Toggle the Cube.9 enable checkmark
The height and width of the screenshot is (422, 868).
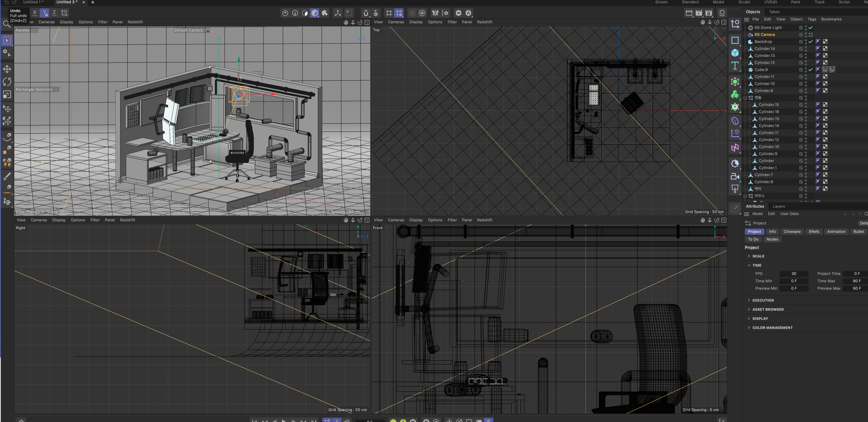click(811, 70)
